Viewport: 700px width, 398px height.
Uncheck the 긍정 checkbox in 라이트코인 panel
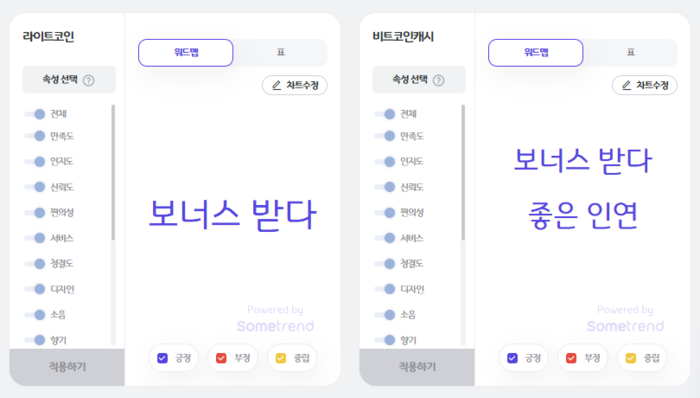pyautogui.click(x=162, y=358)
